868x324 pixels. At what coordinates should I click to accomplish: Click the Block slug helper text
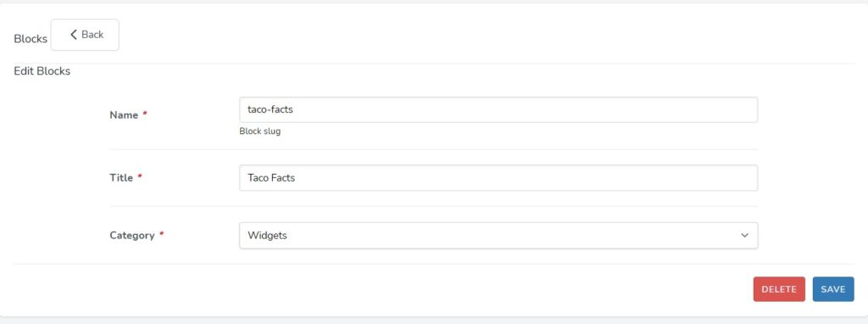(x=260, y=131)
